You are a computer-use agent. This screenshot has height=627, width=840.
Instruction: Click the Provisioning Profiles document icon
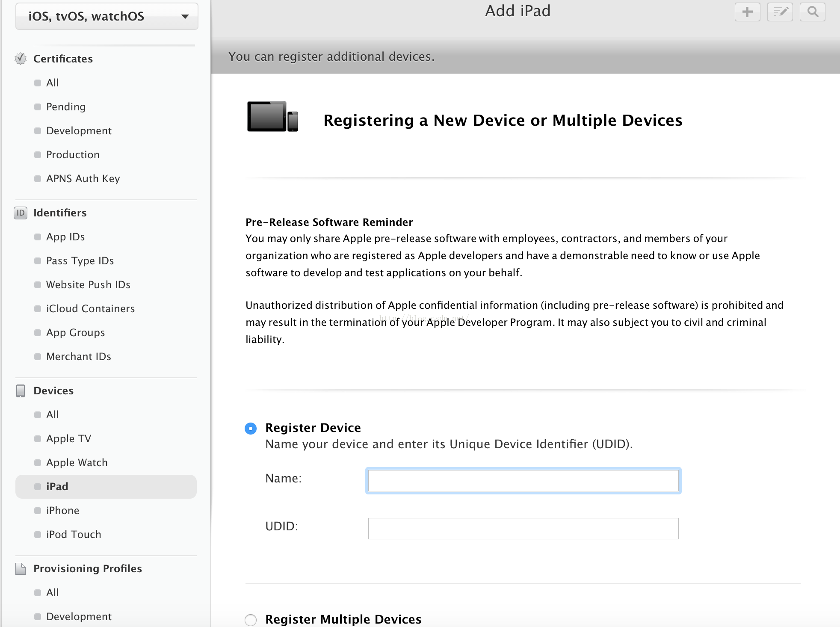[x=21, y=568]
